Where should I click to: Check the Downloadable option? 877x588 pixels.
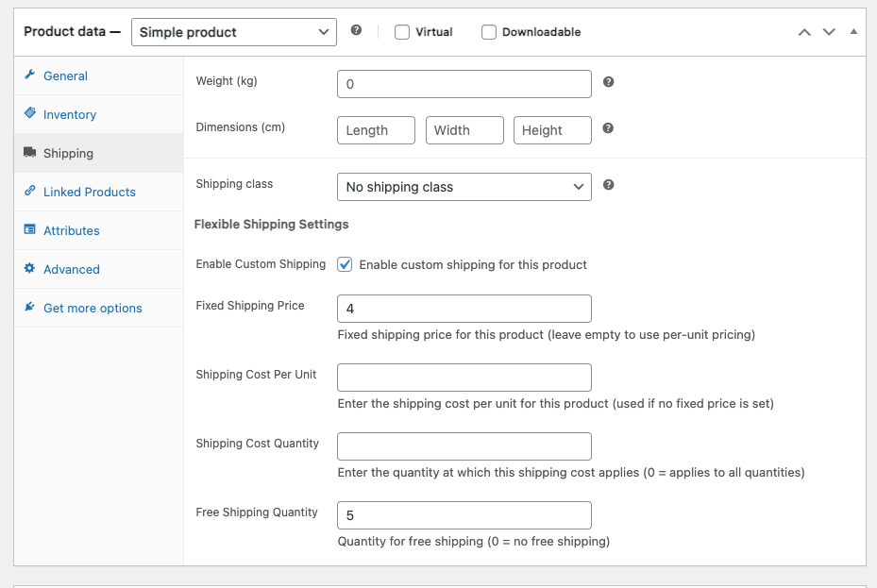489,32
